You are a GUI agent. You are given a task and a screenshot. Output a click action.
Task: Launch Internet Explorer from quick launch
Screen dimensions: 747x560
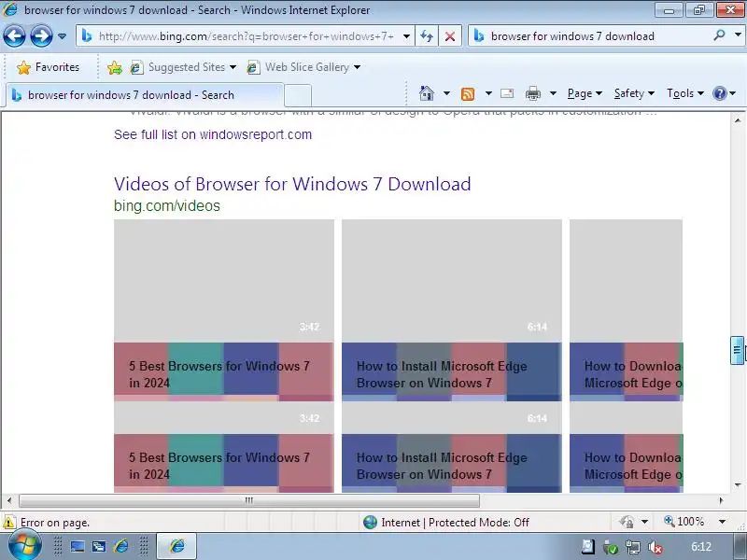click(121, 546)
